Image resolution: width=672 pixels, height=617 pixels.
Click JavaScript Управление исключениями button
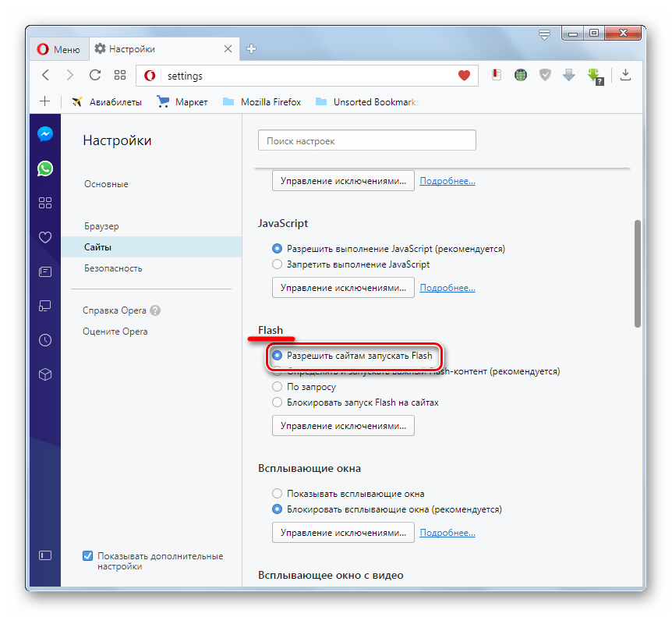(x=343, y=287)
